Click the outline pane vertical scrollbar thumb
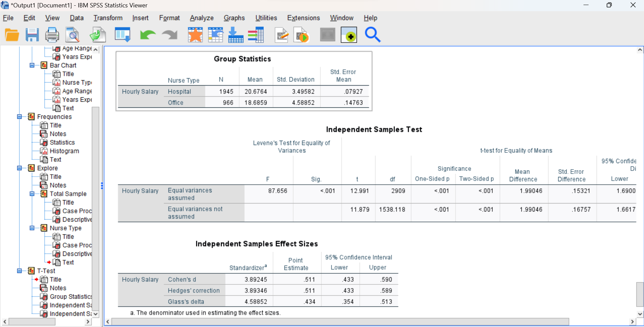Image resolution: width=644 pixels, height=327 pixels. tap(96, 208)
